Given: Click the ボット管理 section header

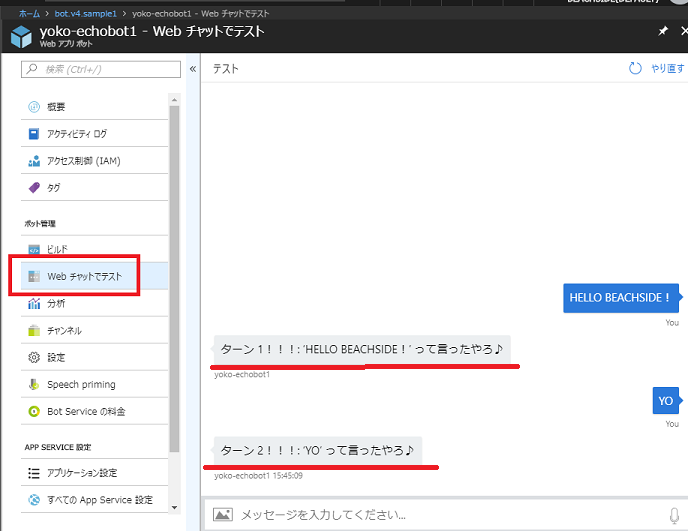Looking at the screenshot, I should pos(40,223).
